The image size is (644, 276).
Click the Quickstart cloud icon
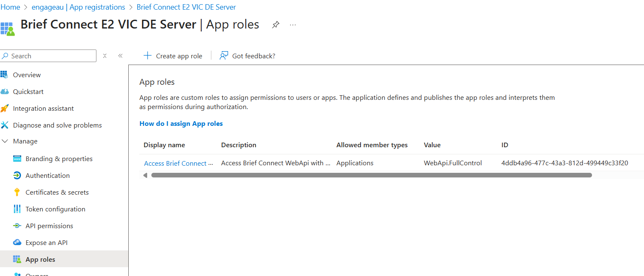(x=4, y=91)
